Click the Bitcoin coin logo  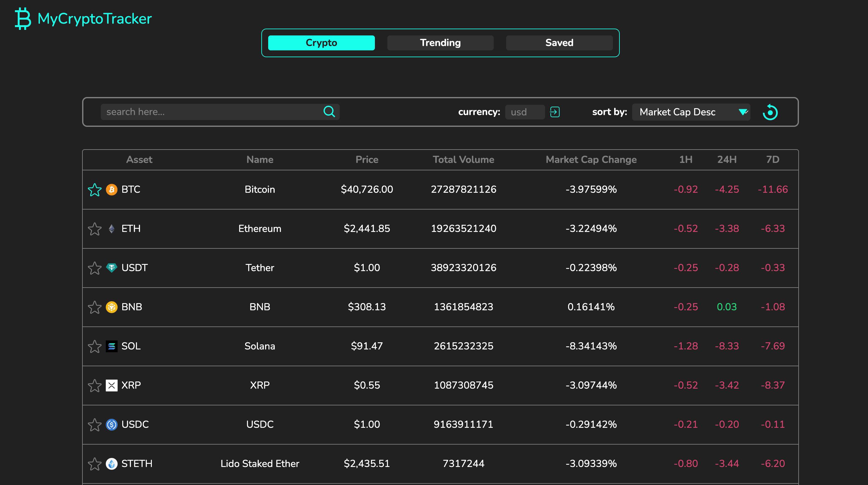coord(111,189)
